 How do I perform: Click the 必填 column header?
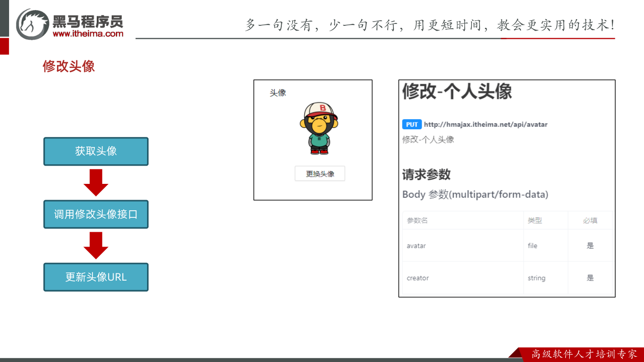590,220
